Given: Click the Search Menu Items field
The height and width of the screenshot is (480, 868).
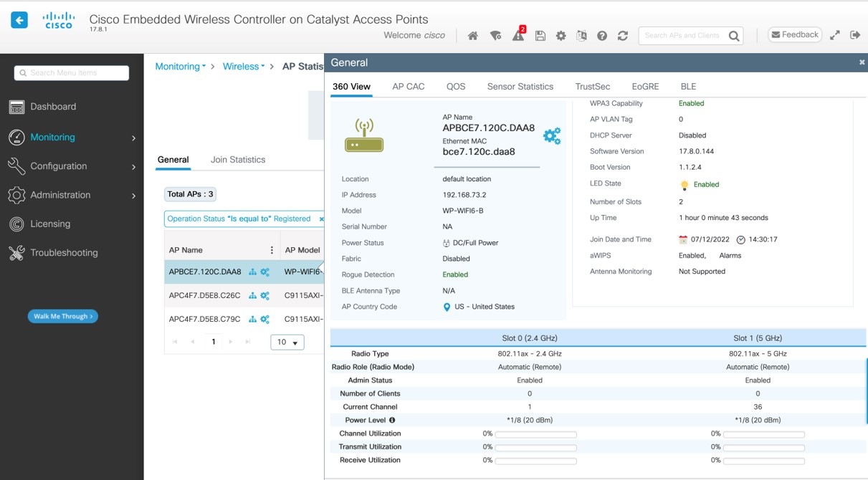Looking at the screenshot, I should tap(72, 73).
